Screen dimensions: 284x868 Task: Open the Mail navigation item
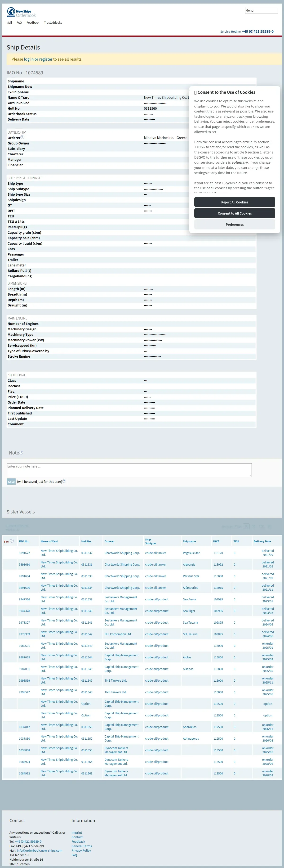pyautogui.click(x=9, y=22)
